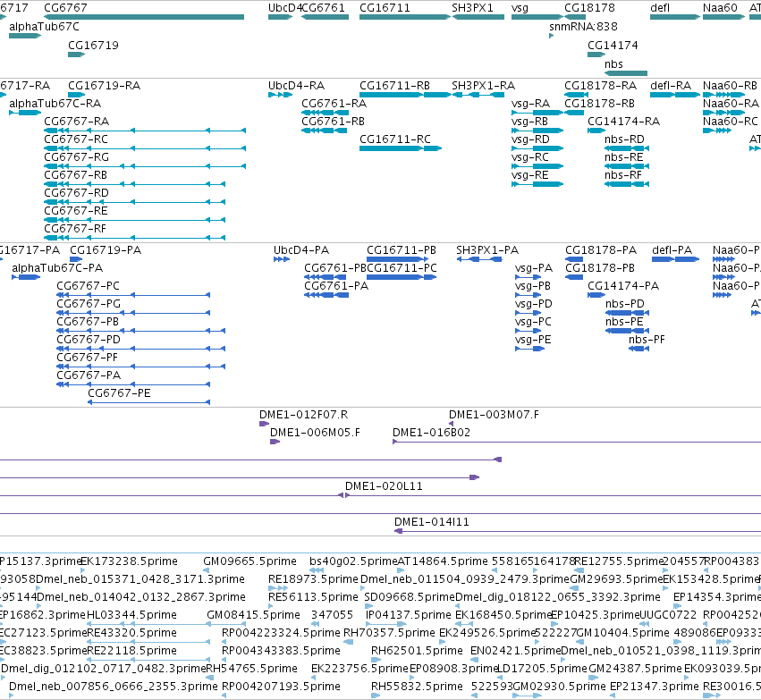Click the alphaTub67C-RA transcript label
Screen dimensions: 761x700
point(55,104)
